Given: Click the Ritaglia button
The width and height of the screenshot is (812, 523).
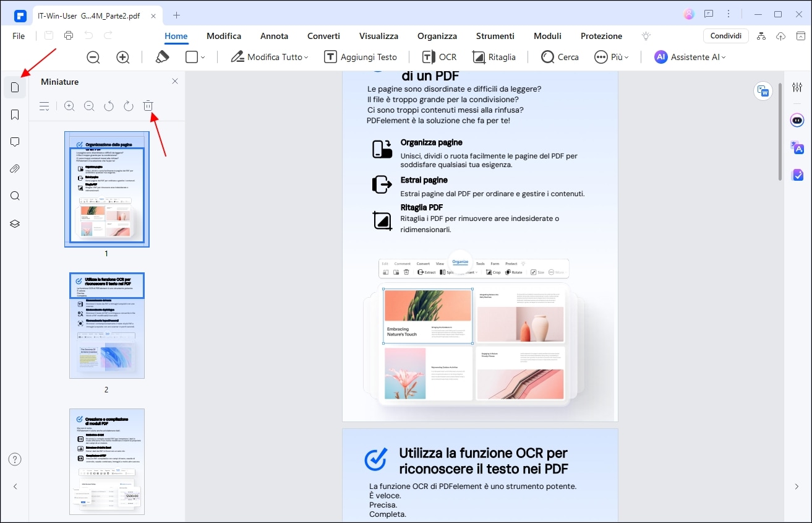Looking at the screenshot, I should click(494, 57).
